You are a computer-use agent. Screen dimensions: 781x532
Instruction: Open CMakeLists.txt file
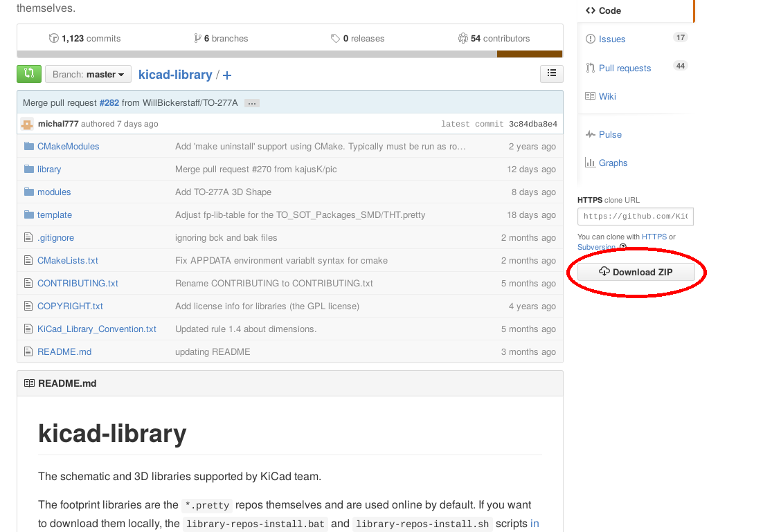coord(68,261)
